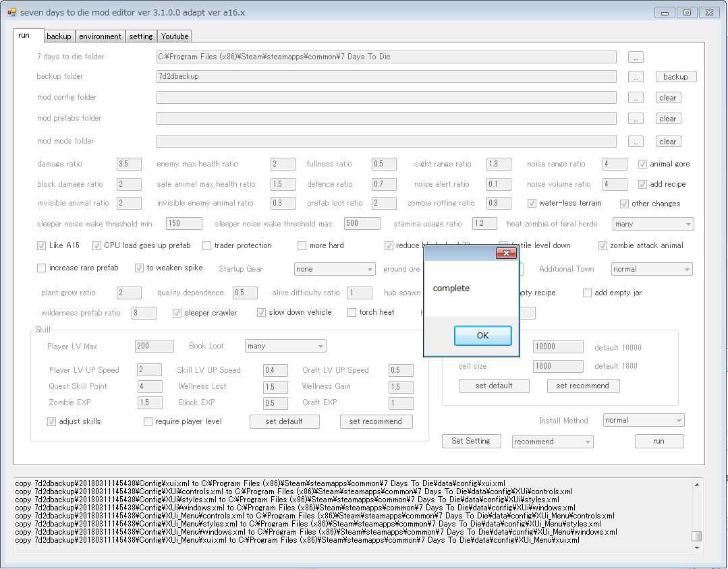Click Player LV Max field

click(154, 347)
